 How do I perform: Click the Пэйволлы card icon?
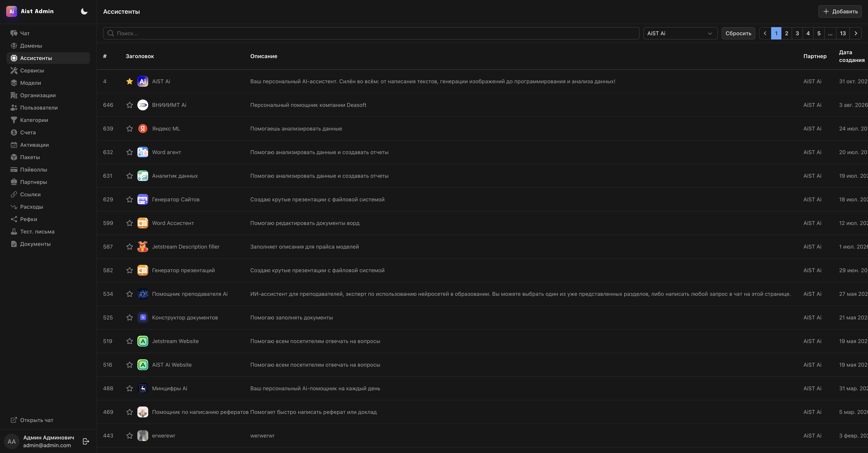[x=14, y=170]
